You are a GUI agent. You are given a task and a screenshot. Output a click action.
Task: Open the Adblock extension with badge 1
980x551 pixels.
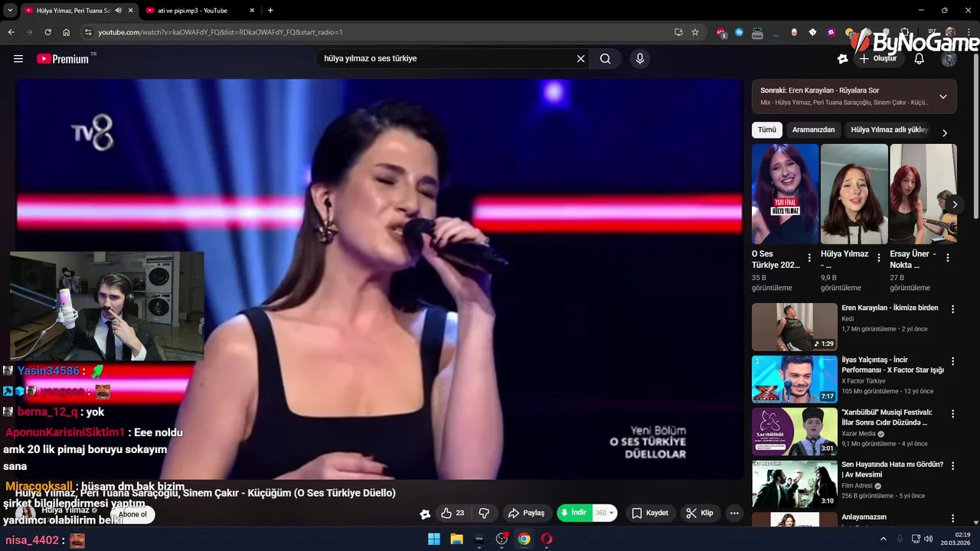[x=721, y=32]
